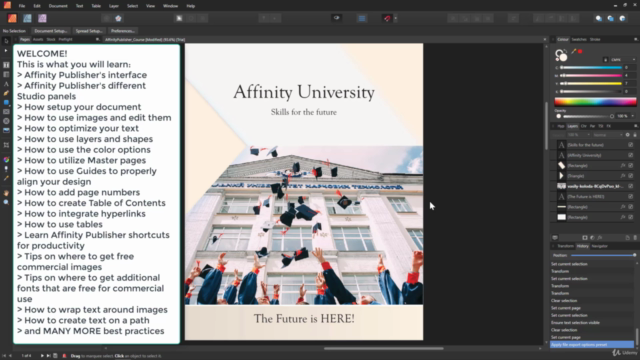Select 'Apply file export options preset' history entry

(591, 345)
